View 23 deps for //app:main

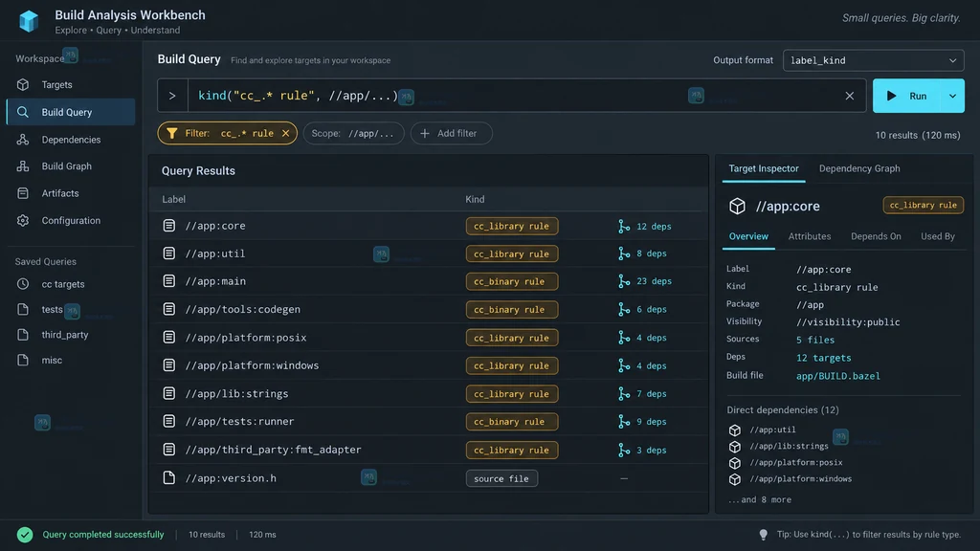click(645, 281)
